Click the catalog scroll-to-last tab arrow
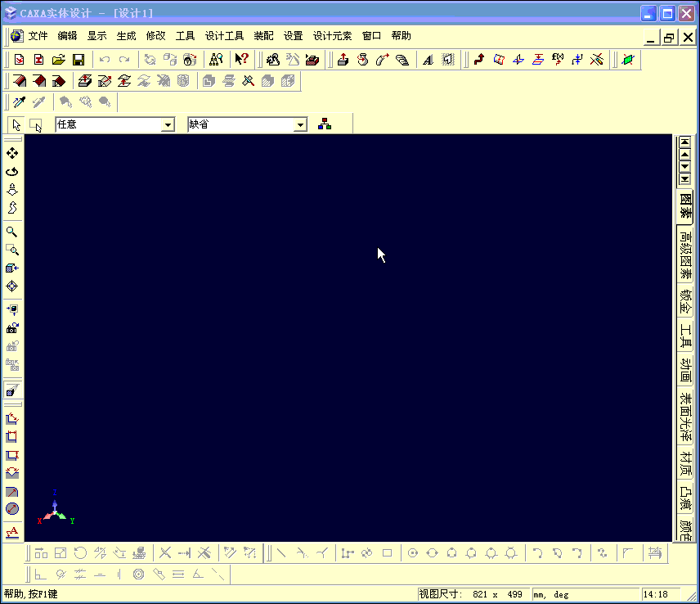The image size is (700, 604). [684, 179]
